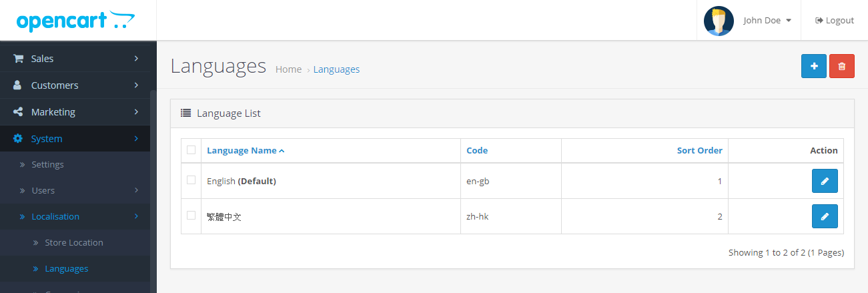The image size is (868, 293).
Task: Tick the checkbox for 繁體中文 row
Action: [x=191, y=216]
